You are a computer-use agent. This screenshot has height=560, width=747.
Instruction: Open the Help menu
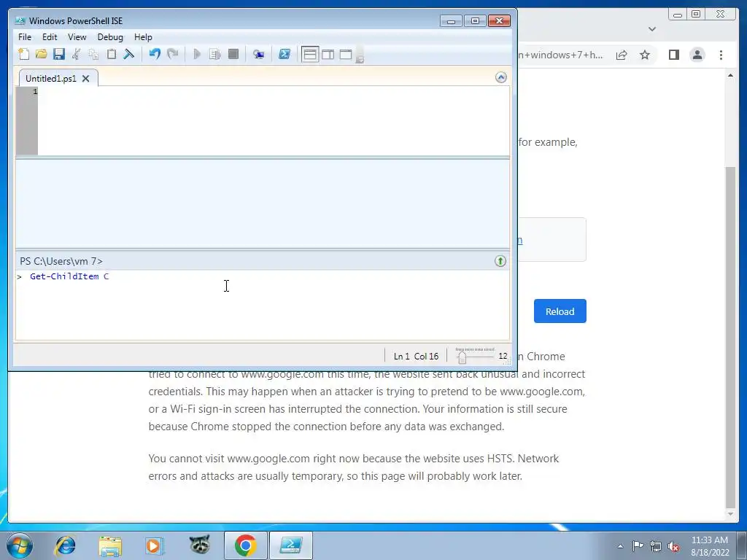[x=143, y=36]
